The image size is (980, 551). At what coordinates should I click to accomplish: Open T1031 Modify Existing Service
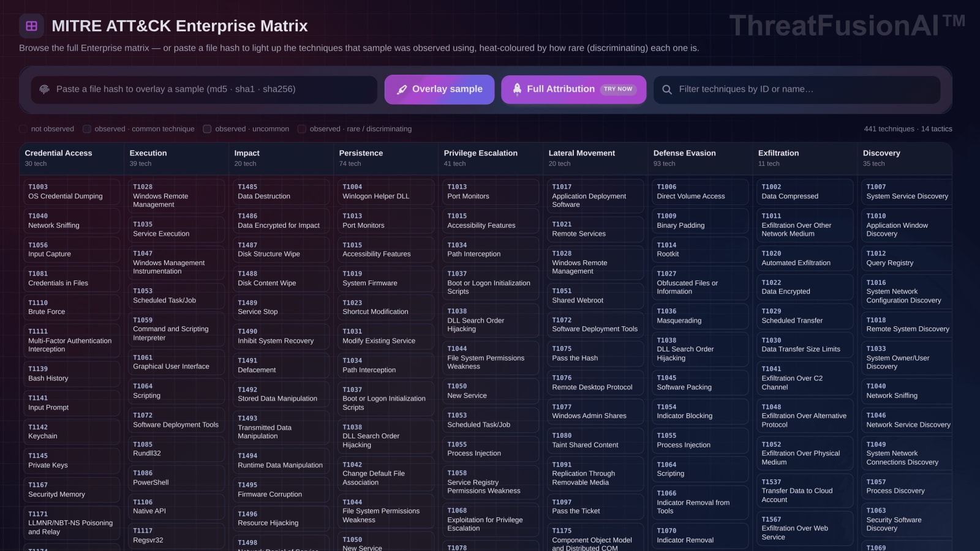(386, 336)
